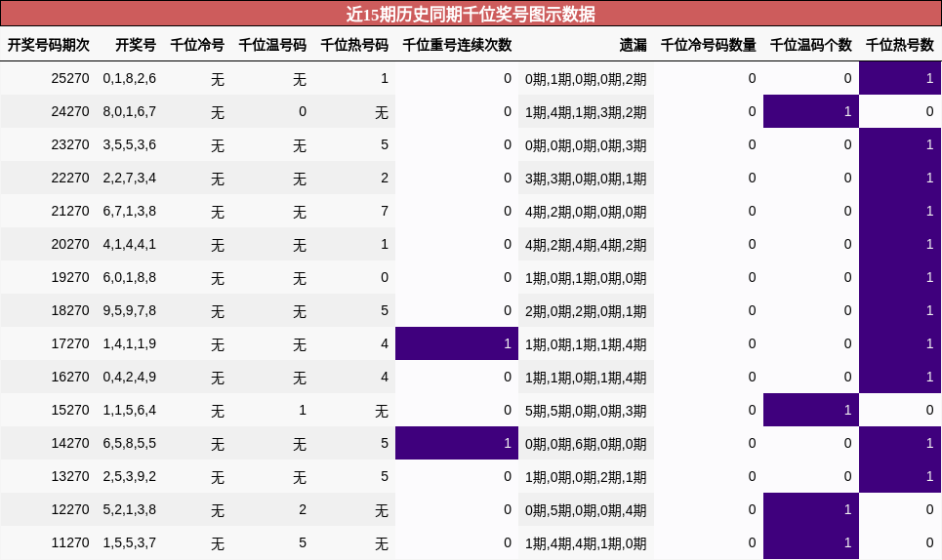
Task: Select period cell 12270
Action: coord(69,509)
